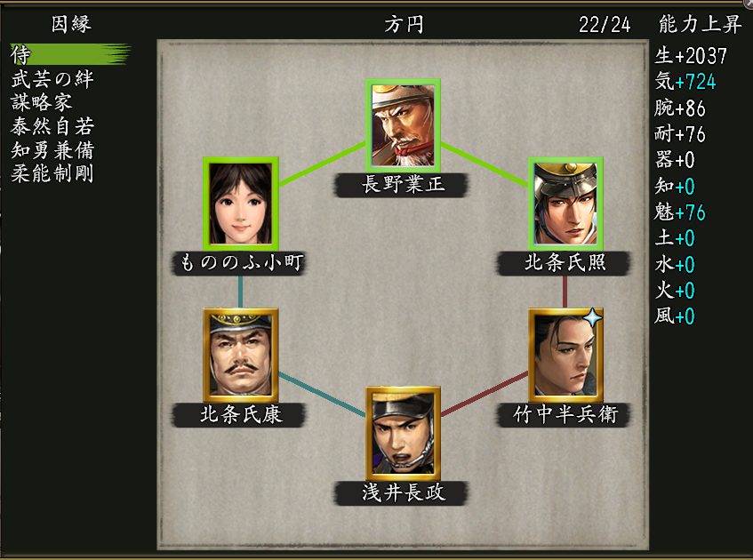Image resolution: width=753 pixels, height=560 pixels.
Task: Select the 長野業正 portrait card
Action: click(403, 125)
